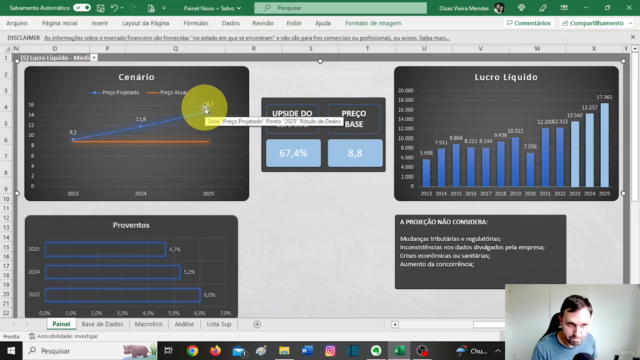Screen dimensions: 640x360
Task: Open Task View on the taskbar
Action: 168,351
